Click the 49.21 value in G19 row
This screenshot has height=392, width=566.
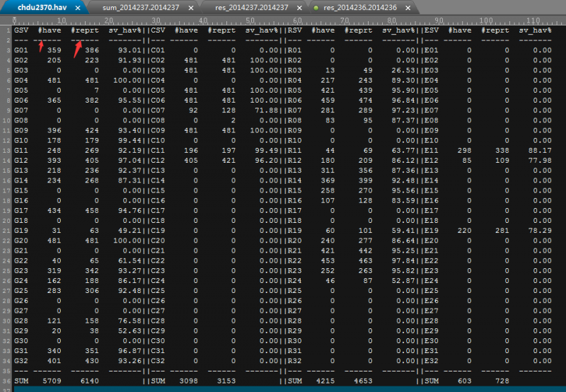pyautogui.click(x=129, y=230)
